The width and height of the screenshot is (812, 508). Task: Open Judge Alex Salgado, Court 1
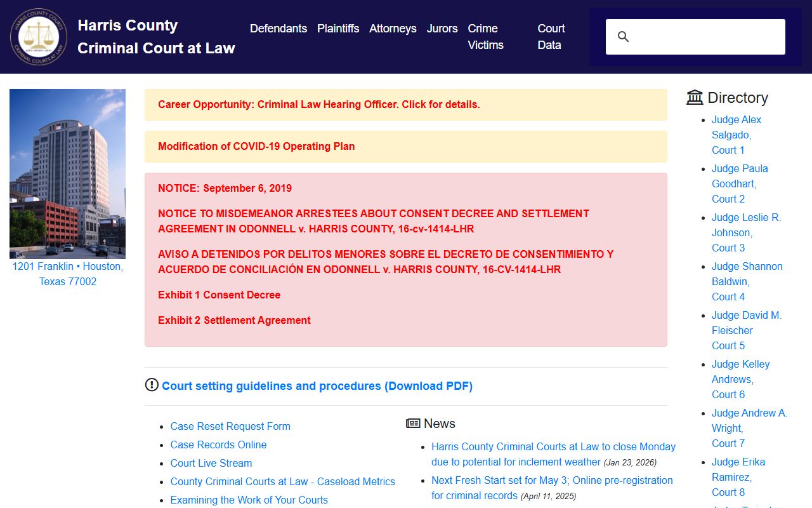point(737,135)
